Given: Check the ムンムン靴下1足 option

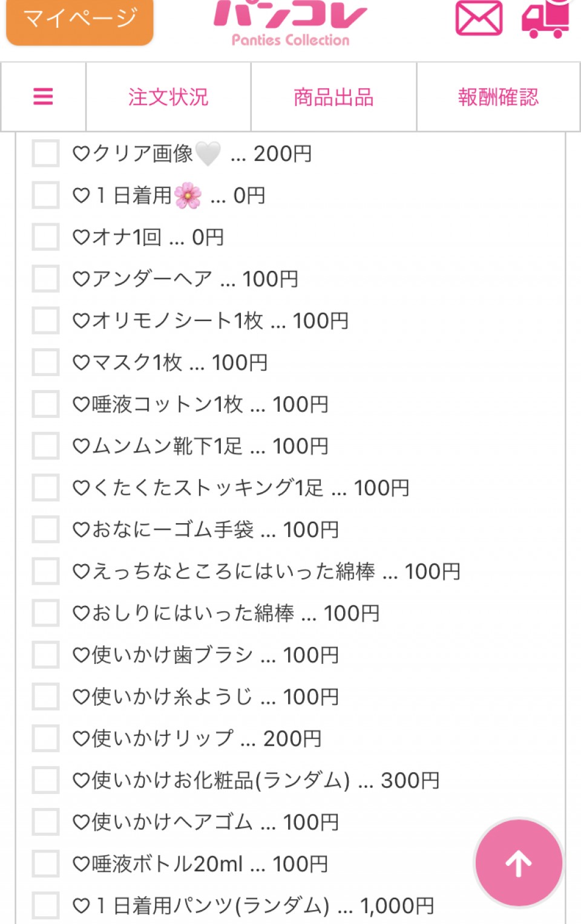Looking at the screenshot, I should pyautogui.click(x=45, y=446).
